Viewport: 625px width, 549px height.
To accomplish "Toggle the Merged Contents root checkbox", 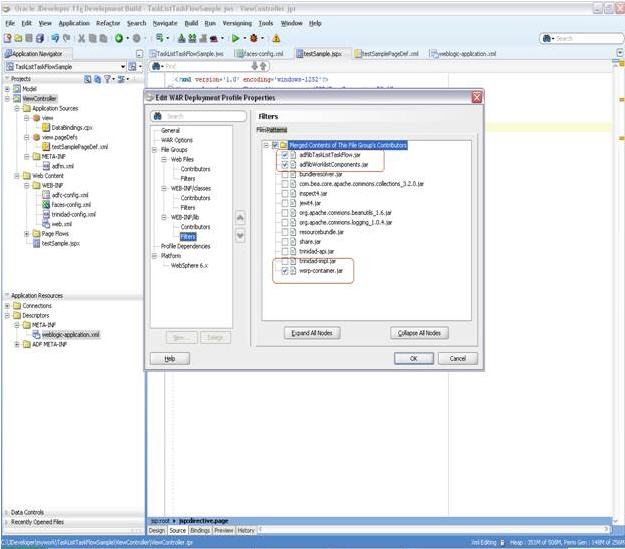I will 275,145.
